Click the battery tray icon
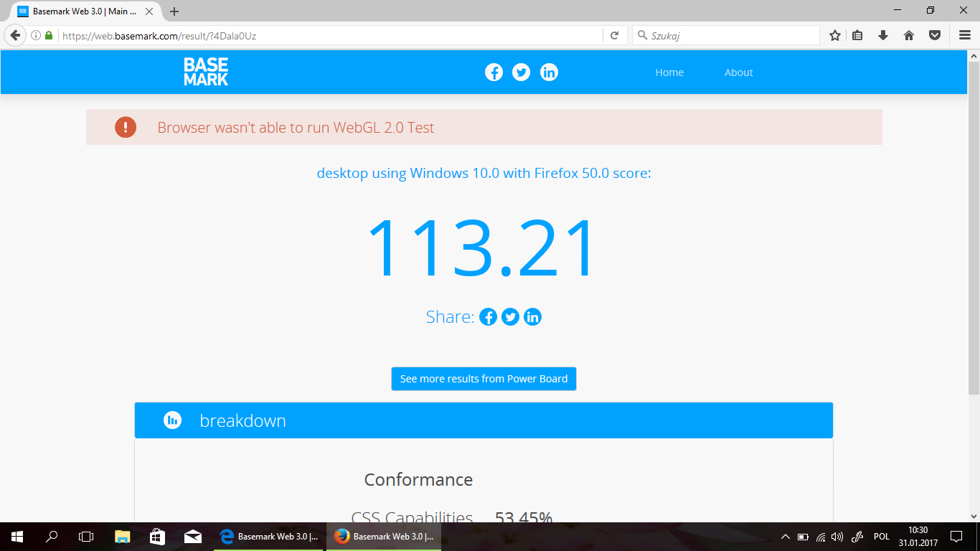 [x=803, y=537]
